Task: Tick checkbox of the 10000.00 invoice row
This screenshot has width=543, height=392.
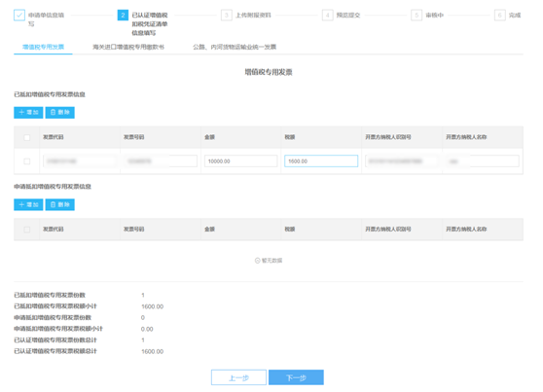Action: pos(26,161)
